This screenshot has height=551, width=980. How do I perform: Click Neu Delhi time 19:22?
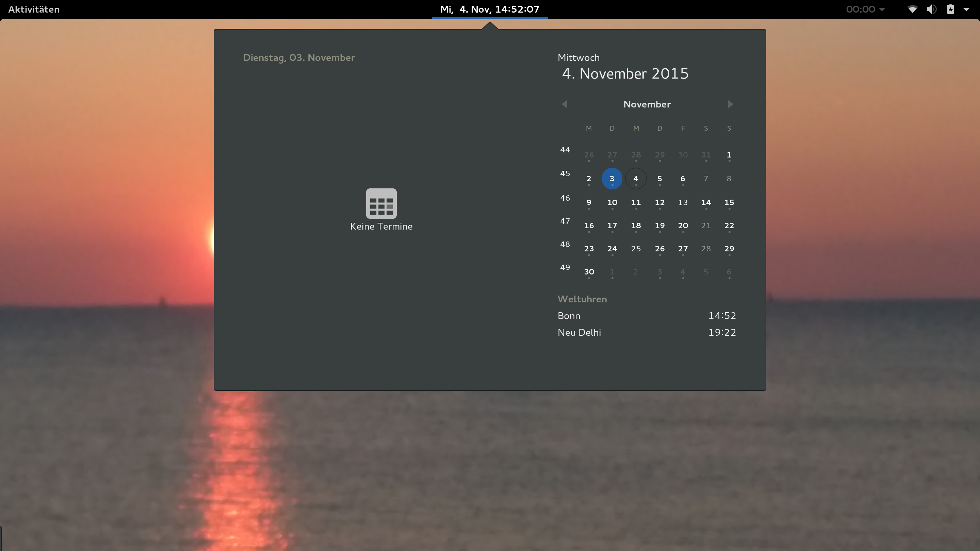pyautogui.click(x=722, y=333)
